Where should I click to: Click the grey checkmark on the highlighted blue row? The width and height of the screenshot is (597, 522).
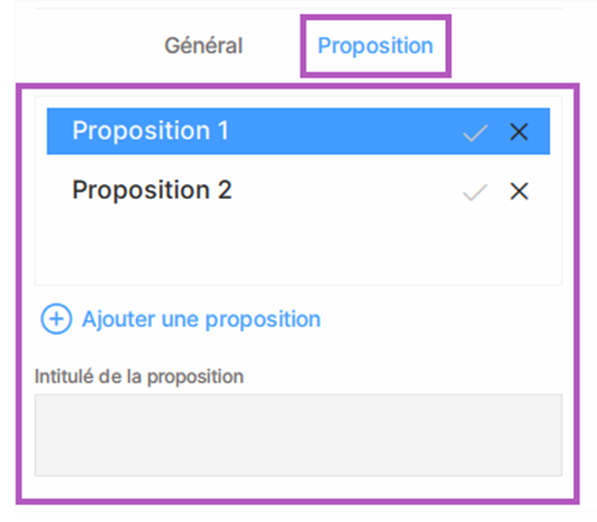(x=475, y=132)
